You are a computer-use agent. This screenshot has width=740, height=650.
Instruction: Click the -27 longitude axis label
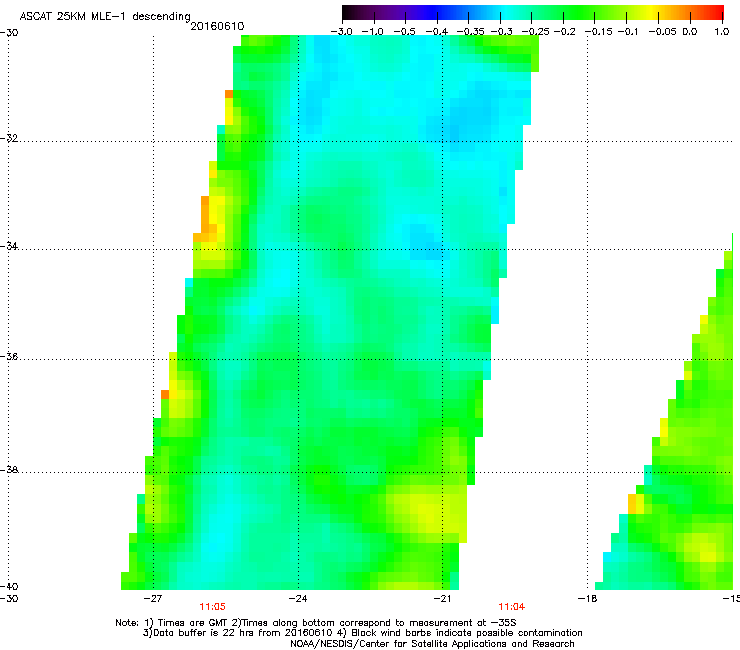click(153, 598)
